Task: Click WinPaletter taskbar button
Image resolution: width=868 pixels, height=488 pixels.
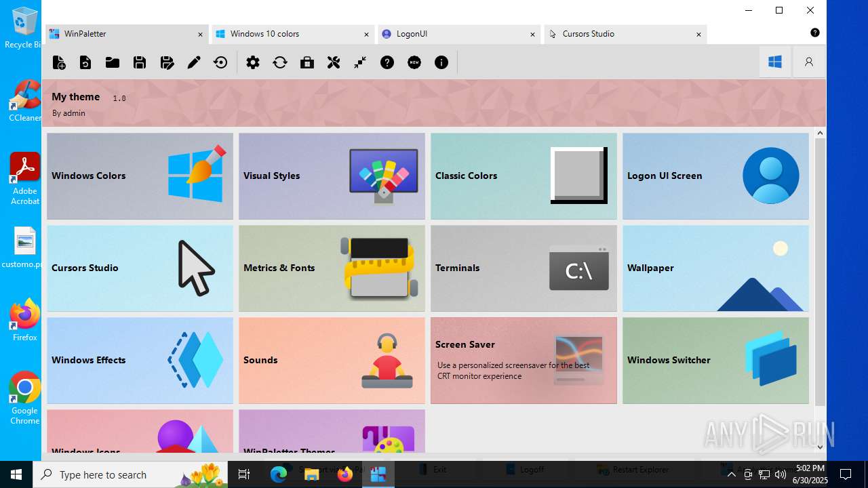Action: [x=378, y=474]
